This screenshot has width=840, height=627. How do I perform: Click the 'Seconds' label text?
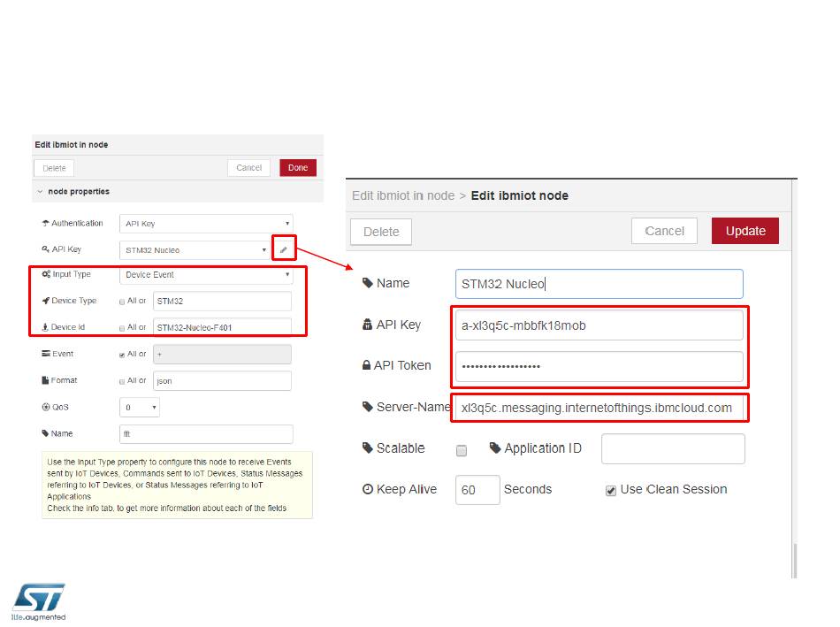click(x=528, y=489)
